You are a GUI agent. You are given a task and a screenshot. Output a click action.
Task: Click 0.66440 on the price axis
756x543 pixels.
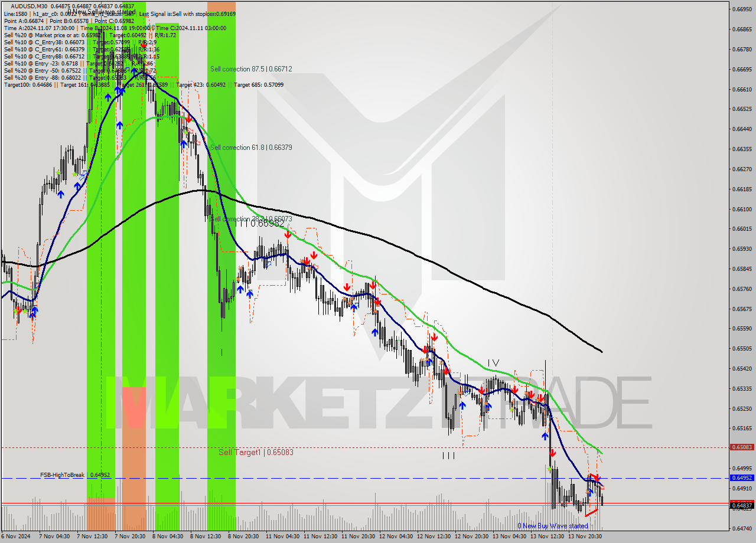pyautogui.click(x=742, y=129)
